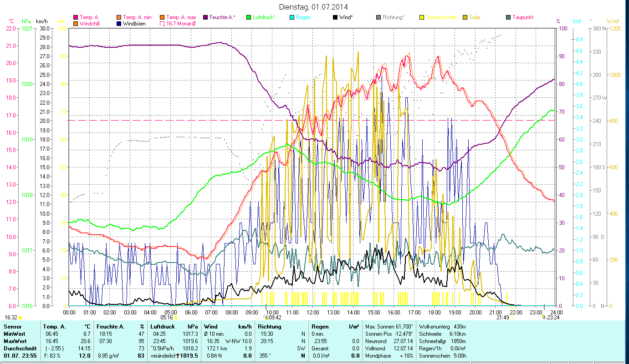This screenshot has height=364, width=629.
Task: Click the cyan Regen legend swatch
Action: pos(291,17)
